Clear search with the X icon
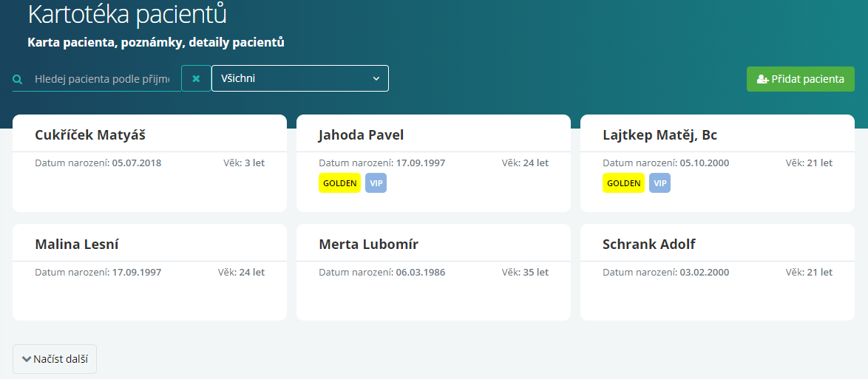This screenshot has width=868, height=379. coord(196,78)
